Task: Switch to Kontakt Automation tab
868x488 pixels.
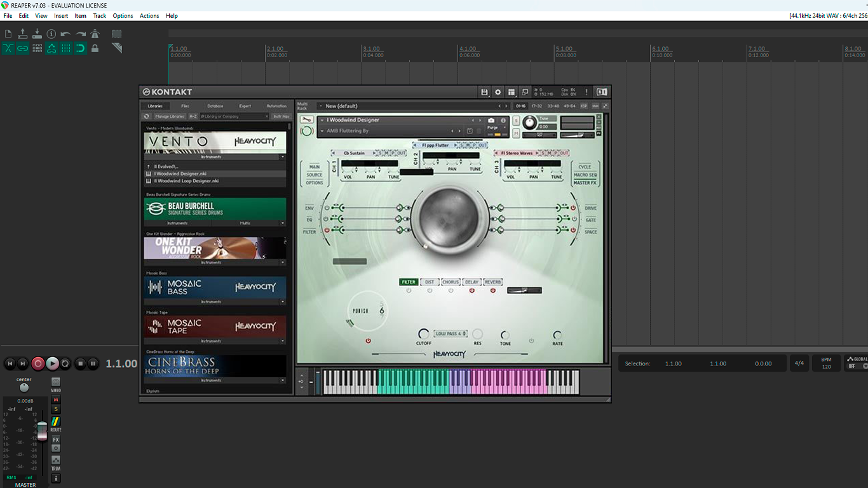Action: (276, 106)
